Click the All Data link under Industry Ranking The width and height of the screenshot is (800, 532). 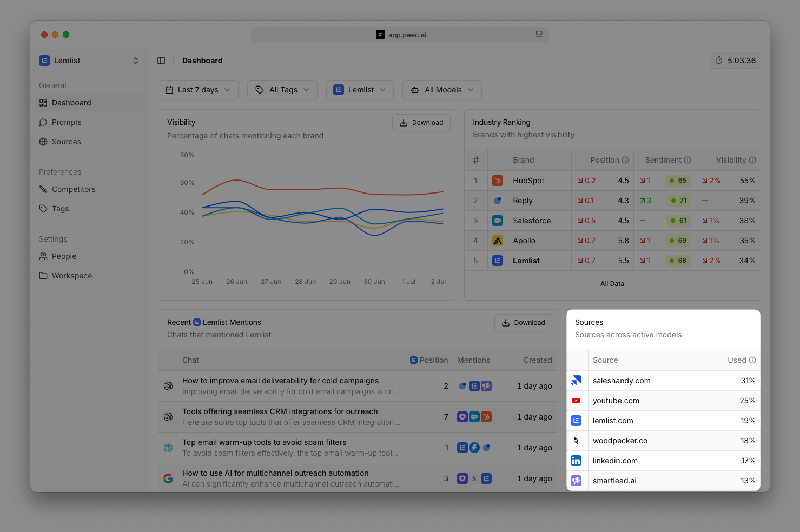(612, 283)
